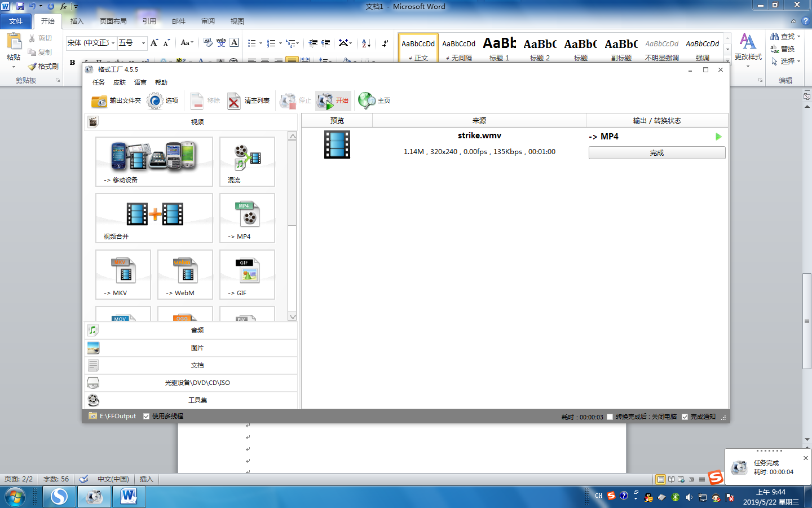Open the Word 选择 select dropdown
812x508 pixels.
tap(785, 61)
